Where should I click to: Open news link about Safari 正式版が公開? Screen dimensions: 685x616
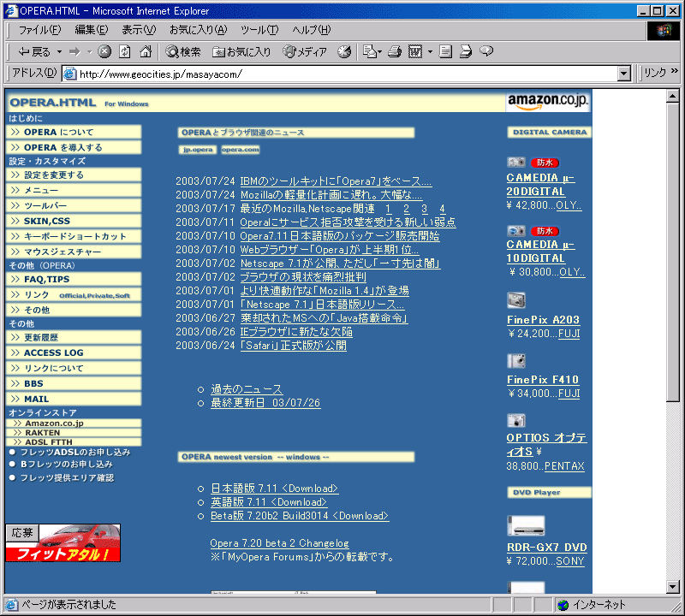click(x=294, y=346)
